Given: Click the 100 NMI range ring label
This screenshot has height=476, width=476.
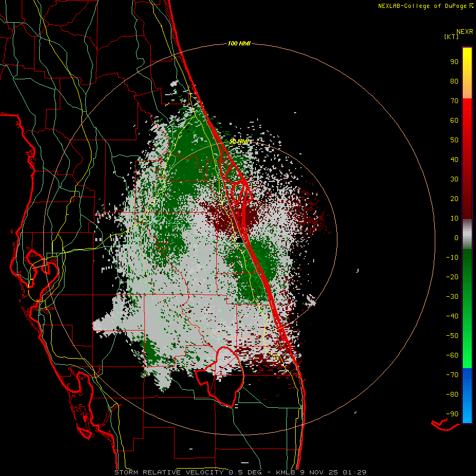Looking at the screenshot, I should click(239, 44).
